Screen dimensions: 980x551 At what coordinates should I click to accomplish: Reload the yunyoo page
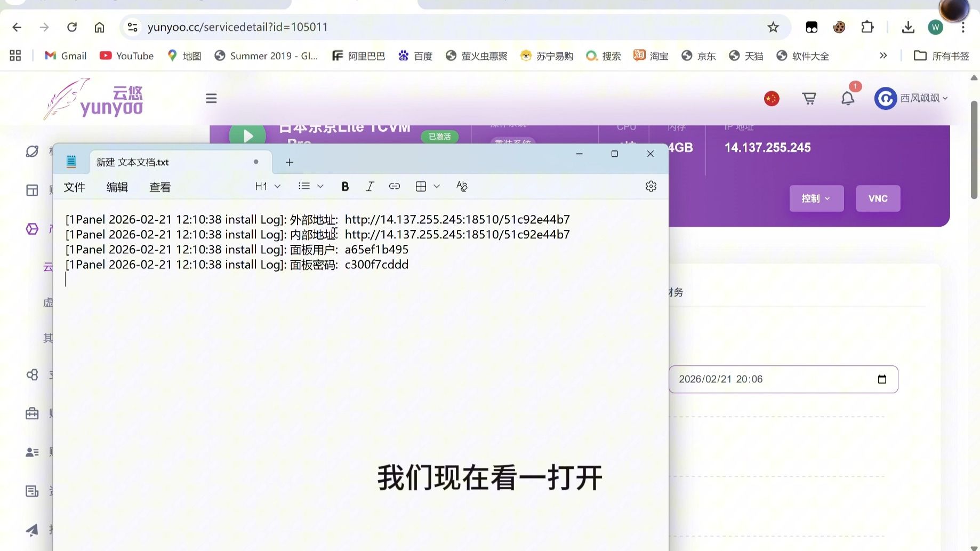click(72, 27)
